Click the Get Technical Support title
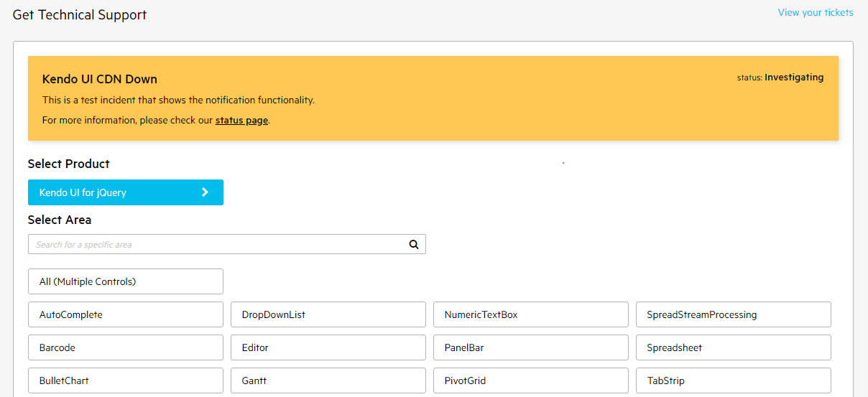The width and height of the screenshot is (868, 397). point(80,14)
